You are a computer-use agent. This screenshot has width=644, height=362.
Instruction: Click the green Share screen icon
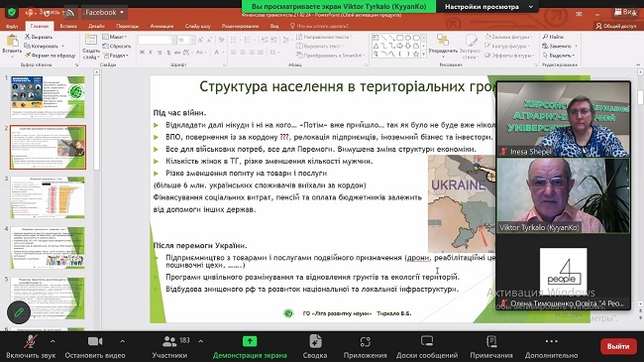[250, 341]
